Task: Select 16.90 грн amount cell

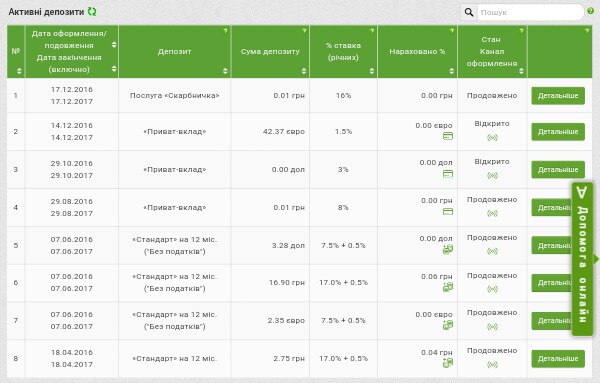Action: click(287, 283)
